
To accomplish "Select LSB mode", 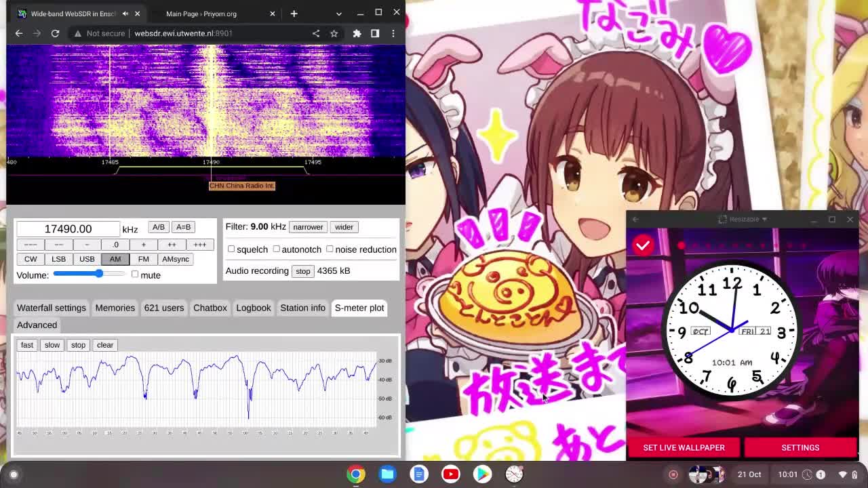I will (x=58, y=259).
